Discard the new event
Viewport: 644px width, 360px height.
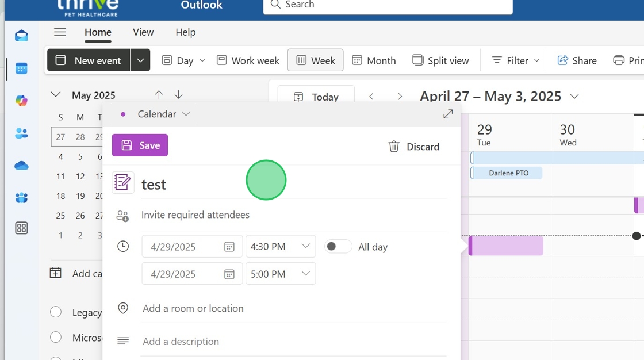click(x=414, y=147)
